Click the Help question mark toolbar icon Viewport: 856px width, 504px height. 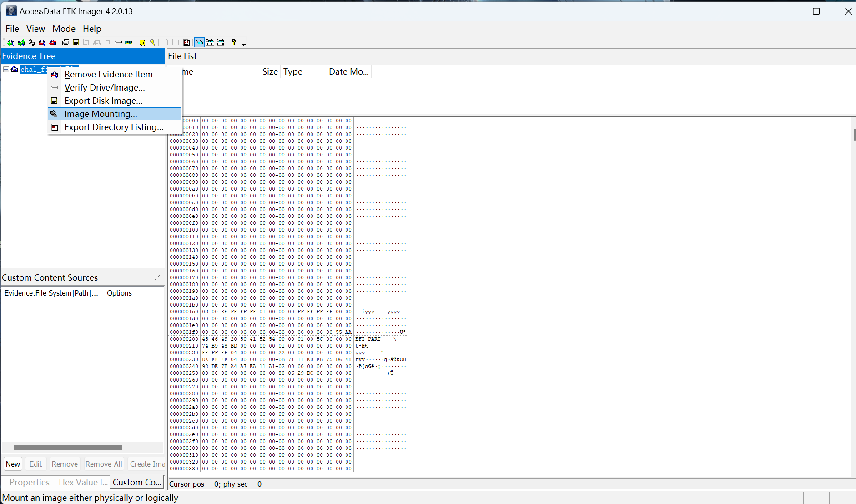[234, 42]
